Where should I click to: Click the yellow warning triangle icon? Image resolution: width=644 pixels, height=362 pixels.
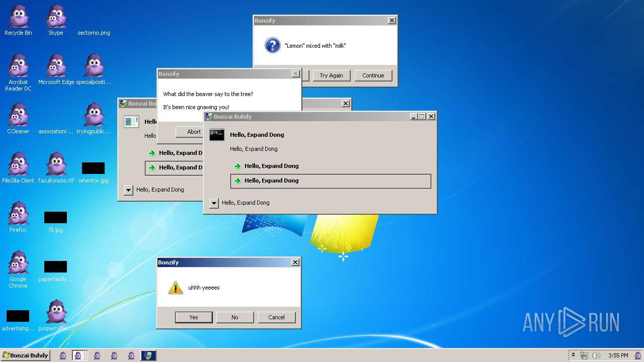coord(176,288)
